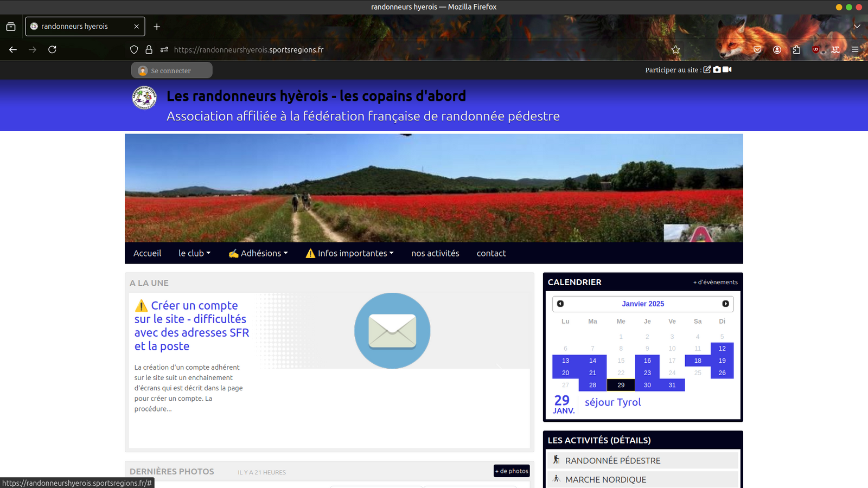Viewport: 868px width, 488px height.
Task: Advance calendar to next month
Action: pos(725,304)
